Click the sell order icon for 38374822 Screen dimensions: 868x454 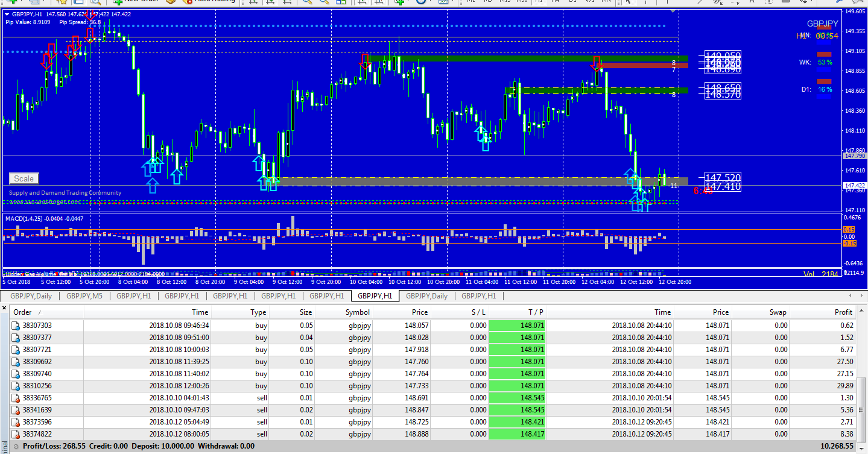pyautogui.click(x=16, y=434)
